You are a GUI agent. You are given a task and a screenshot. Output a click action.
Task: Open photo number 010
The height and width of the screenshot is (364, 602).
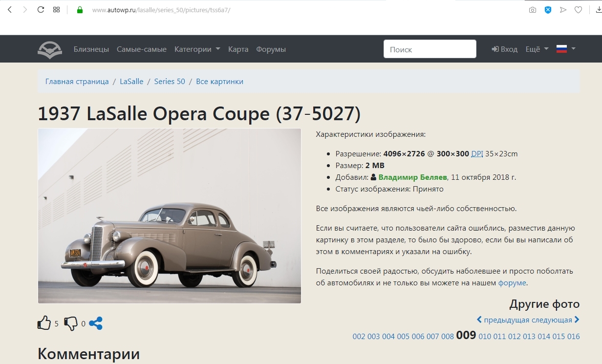tap(485, 337)
